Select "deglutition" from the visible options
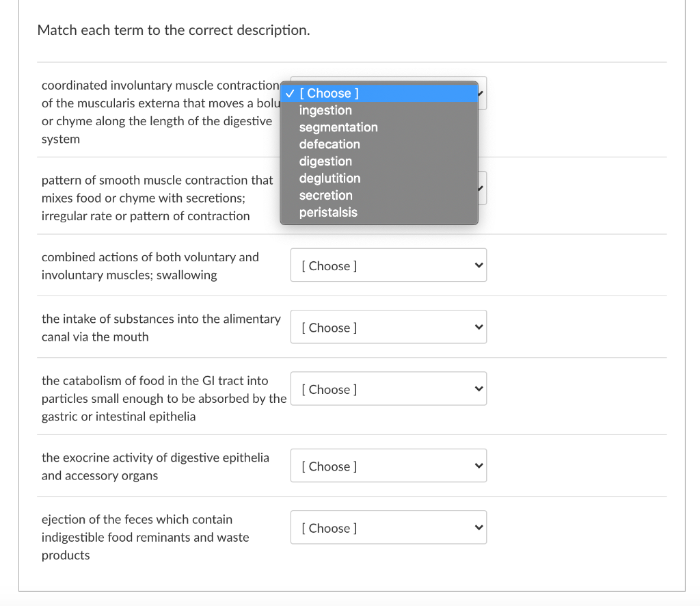Screen dimensions: 700x606 [x=329, y=179]
